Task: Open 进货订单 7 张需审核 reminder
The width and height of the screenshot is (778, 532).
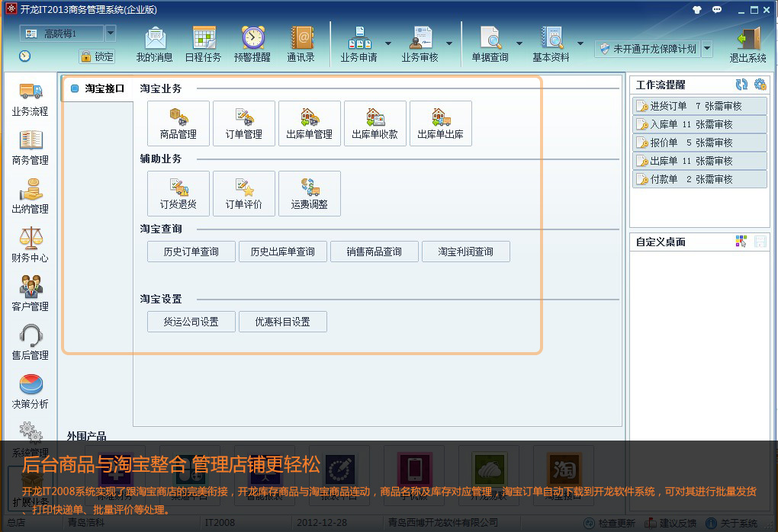Action: click(x=700, y=106)
